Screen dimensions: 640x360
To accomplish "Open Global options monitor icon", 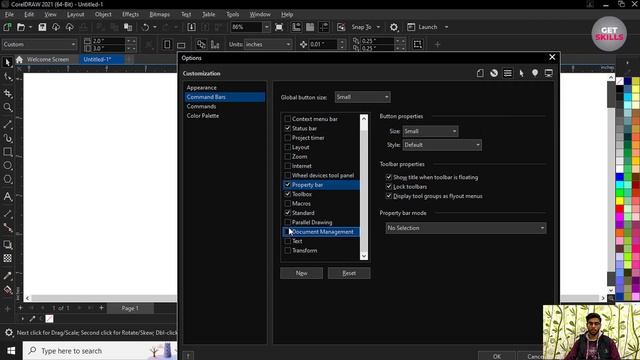I will 549,73.
